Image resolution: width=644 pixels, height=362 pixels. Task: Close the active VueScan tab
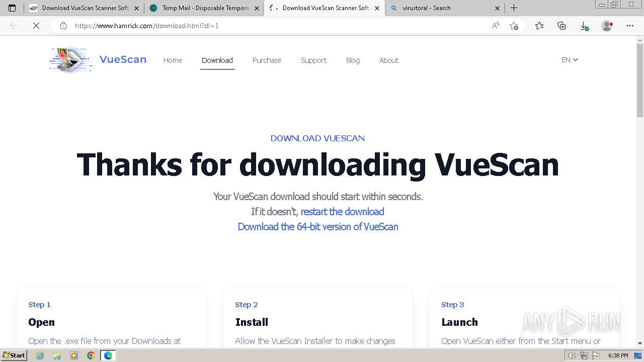(377, 8)
